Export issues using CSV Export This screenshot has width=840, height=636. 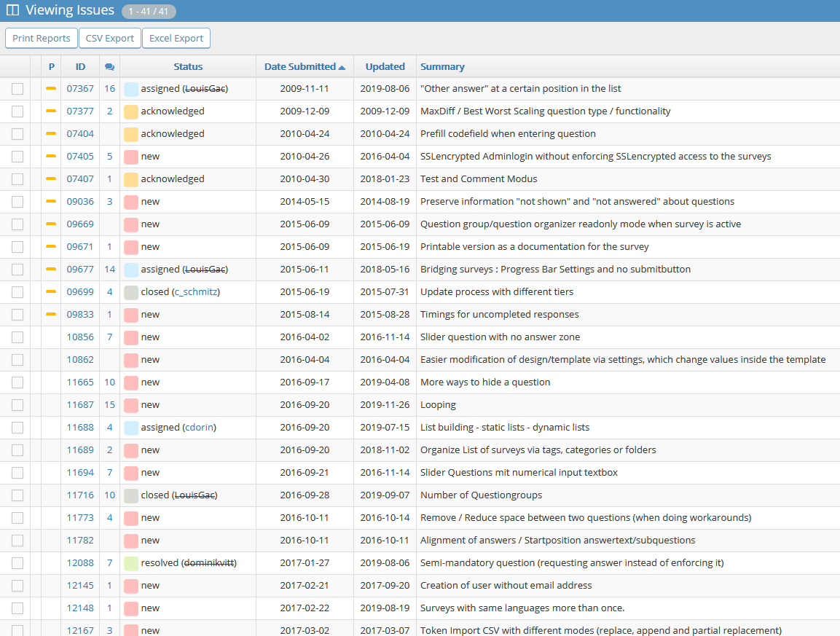110,39
